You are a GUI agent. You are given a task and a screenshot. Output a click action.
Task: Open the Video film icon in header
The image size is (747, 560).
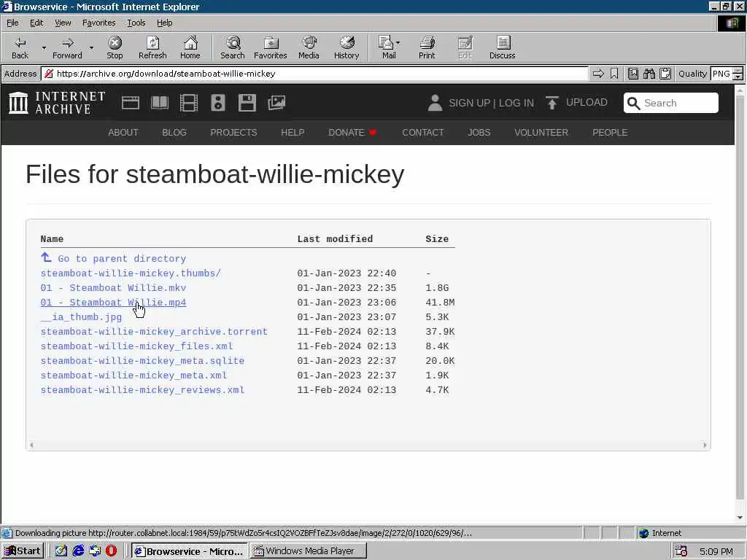pyautogui.click(x=189, y=103)
